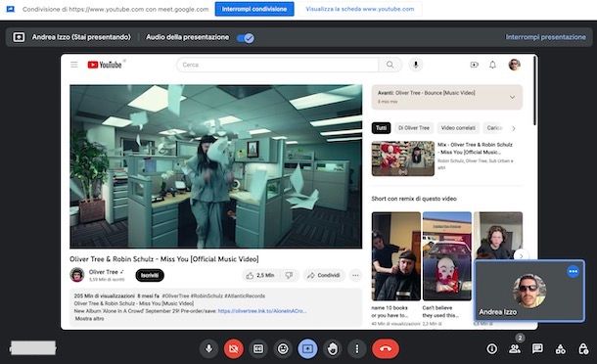Toggle Audio della presentazione switch

tap(246, 38)
